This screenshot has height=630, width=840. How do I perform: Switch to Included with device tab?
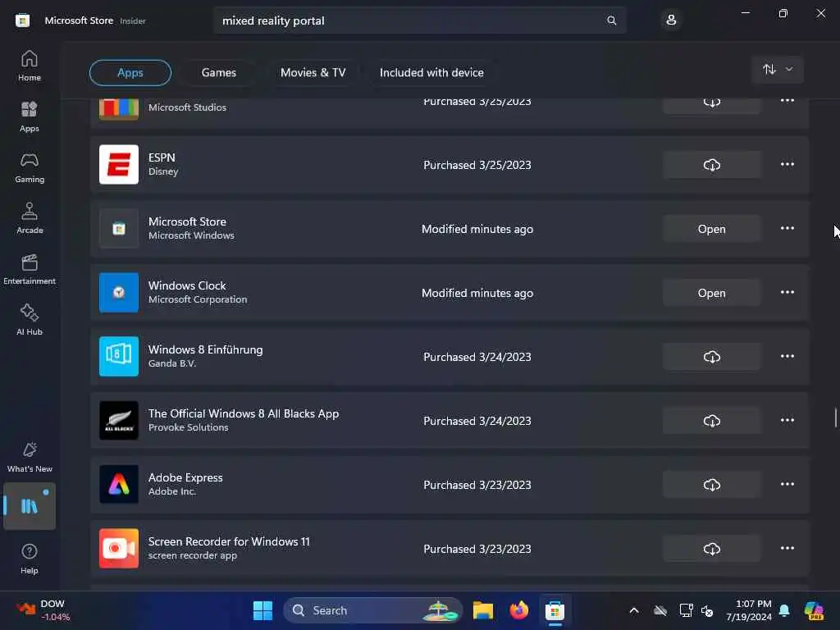pos(431,73)
